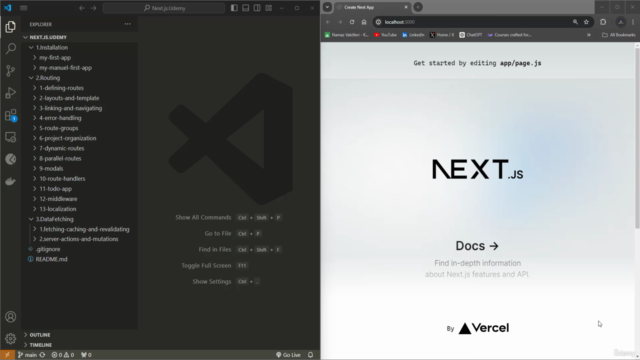Expand my-first-app folder
The image size is (640, 360).
click(x=79, y=58)
